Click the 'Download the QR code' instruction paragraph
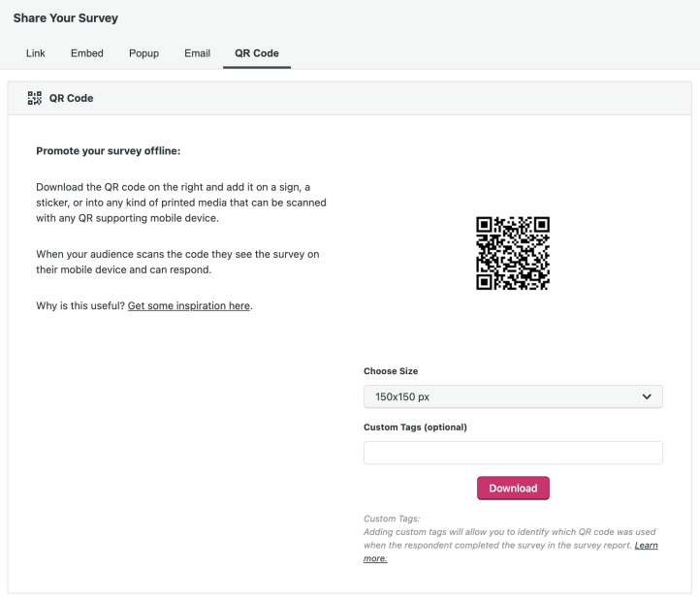The height and width of the screenshot is (601, 700). tap(180, 203)
